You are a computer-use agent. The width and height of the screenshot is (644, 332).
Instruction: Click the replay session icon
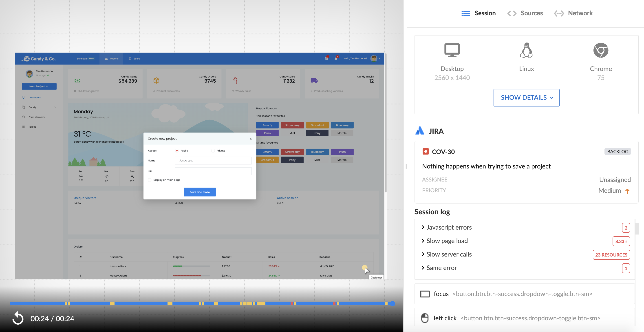coord(18,318)
